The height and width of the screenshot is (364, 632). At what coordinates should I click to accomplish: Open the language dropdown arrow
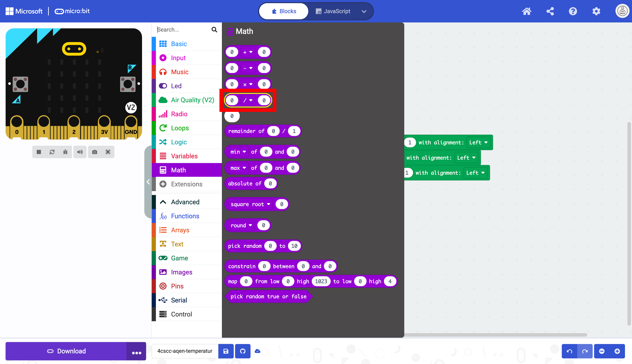(x=364, y=11)
